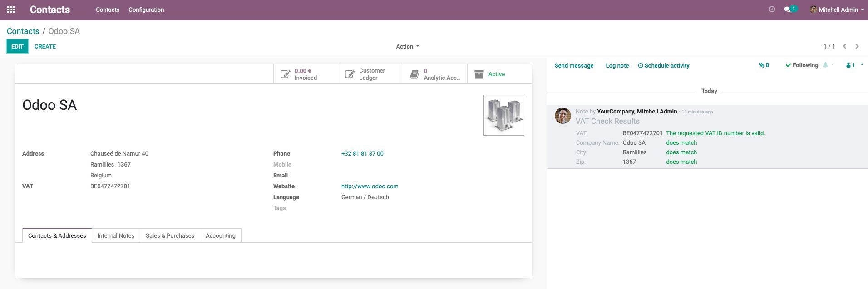Open the followers count dropdown
The width and height of the screenshot is (868, 289).
pos(854,65)
